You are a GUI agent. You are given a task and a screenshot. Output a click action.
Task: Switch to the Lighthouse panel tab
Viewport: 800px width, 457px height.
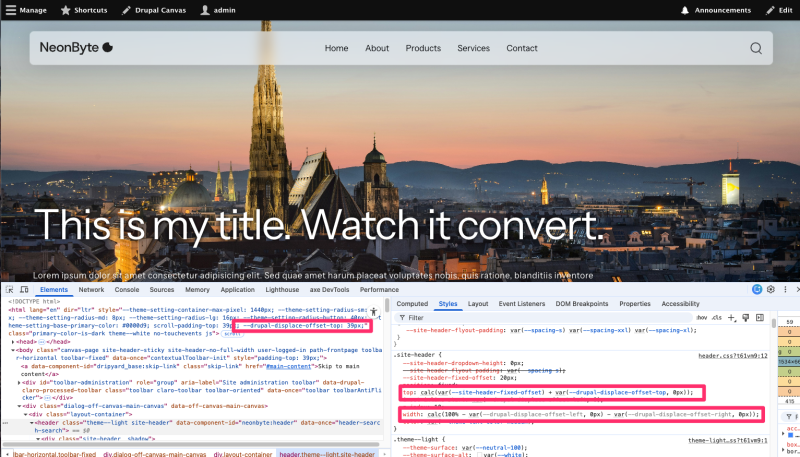pyautogui.click(x=282, y=290)
